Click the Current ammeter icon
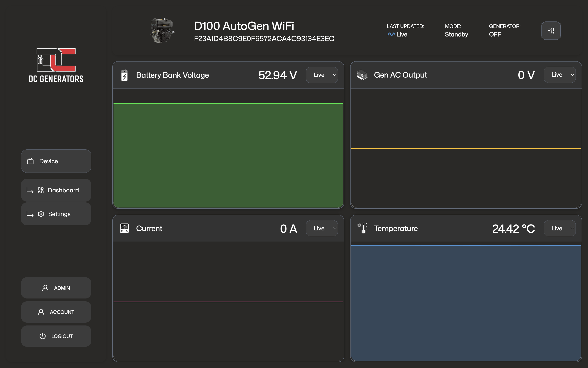The image size is (588, 368). (x=124, y=228)
